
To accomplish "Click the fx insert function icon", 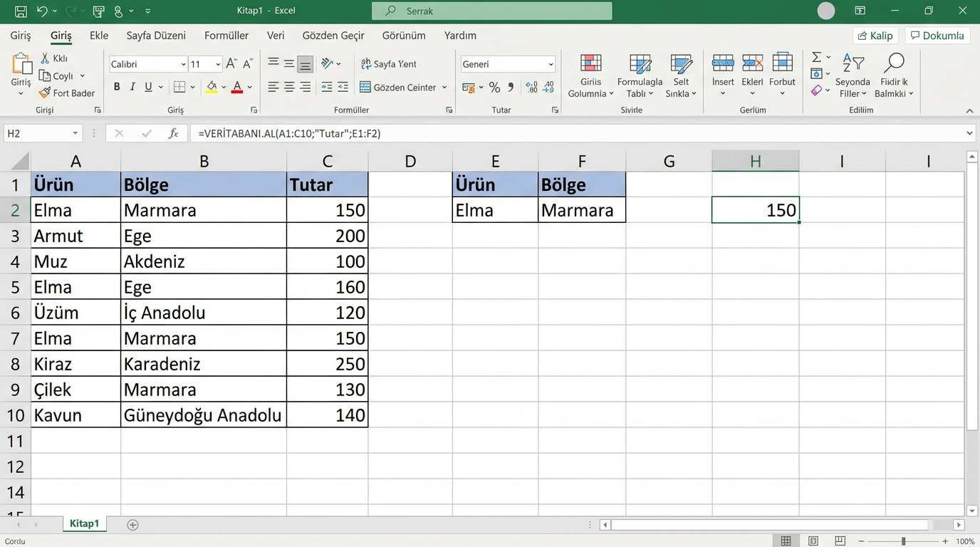I will (173, 133).
